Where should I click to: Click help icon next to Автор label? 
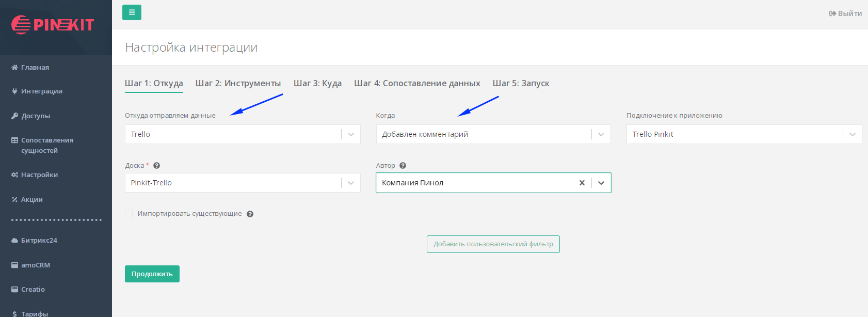pos(403,166)
